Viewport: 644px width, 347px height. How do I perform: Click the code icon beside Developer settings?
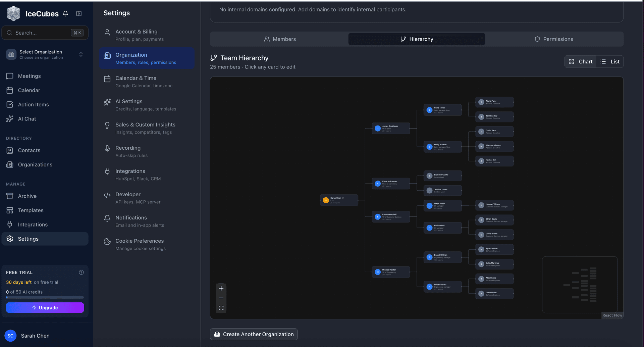pyautogui.click(x=107, y=195)
